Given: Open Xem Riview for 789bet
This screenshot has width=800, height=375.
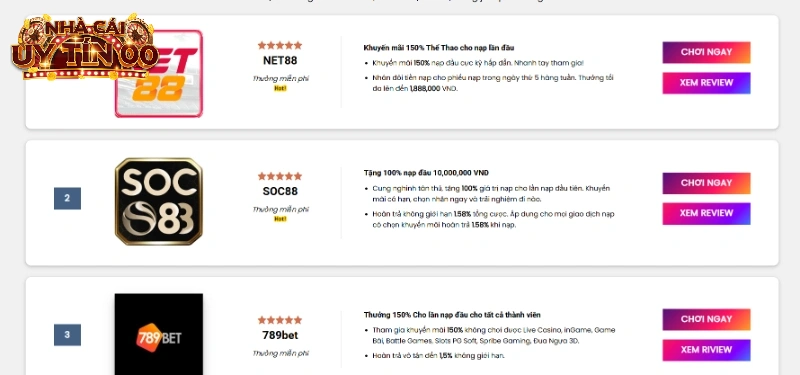Looking at the screenshot, I should click(706, 350).
